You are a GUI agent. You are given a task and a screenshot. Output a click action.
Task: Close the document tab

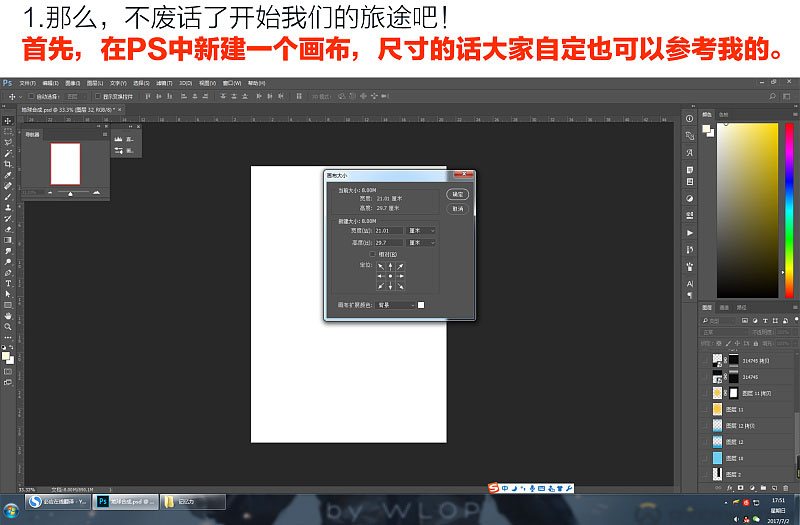tap(120, 109)
